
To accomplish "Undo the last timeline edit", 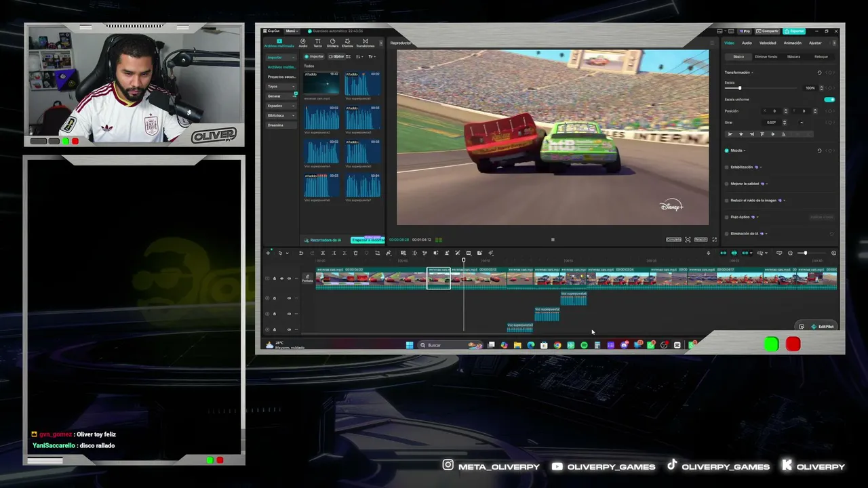I will (301, 253).
